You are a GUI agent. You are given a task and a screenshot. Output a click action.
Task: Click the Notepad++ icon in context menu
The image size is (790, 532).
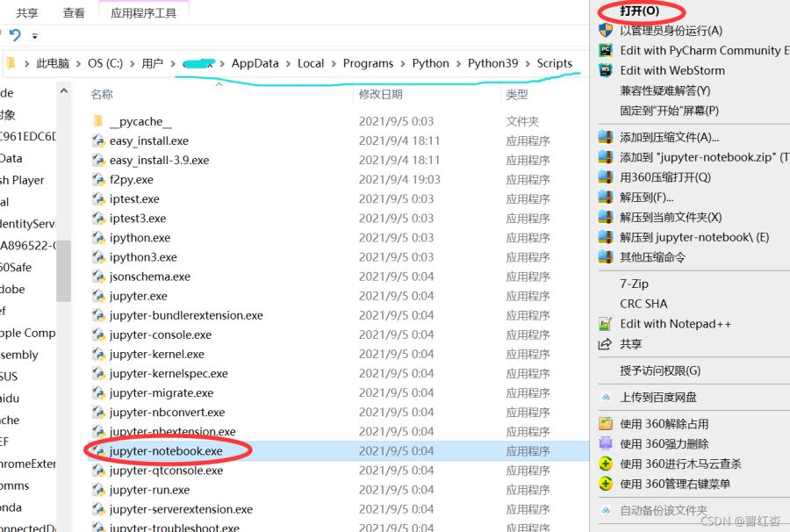[x=605, y=324]
